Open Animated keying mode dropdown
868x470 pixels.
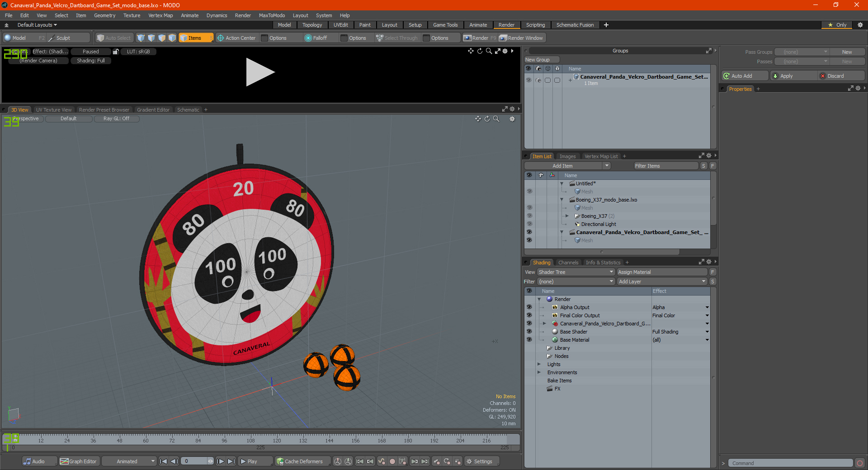click(x=129, y=461)
